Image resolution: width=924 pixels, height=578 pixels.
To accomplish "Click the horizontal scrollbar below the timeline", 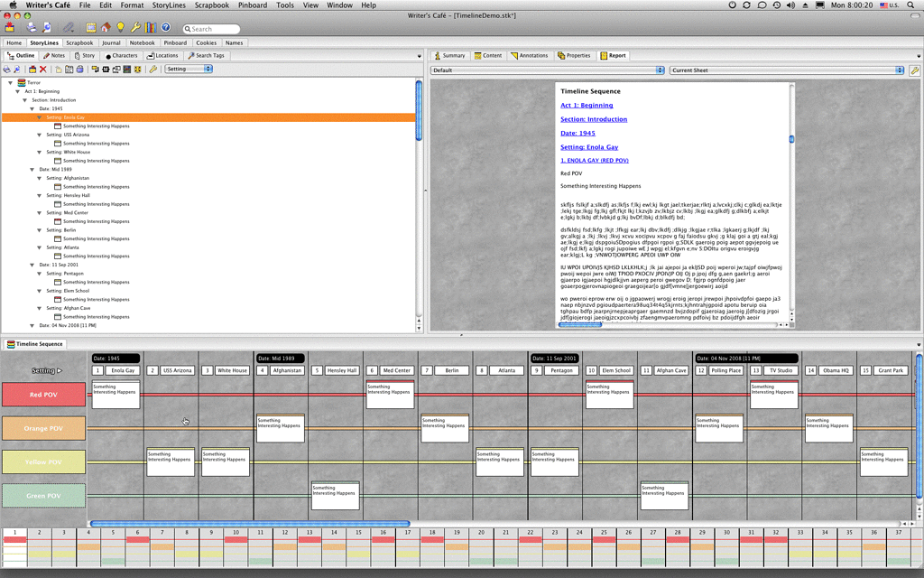I will pos(248,522).
